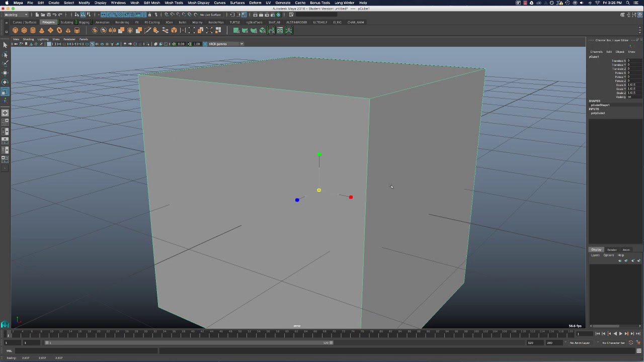Click the Save Scene icon
This screenshot has height=362, width=644.
[48, 15]
